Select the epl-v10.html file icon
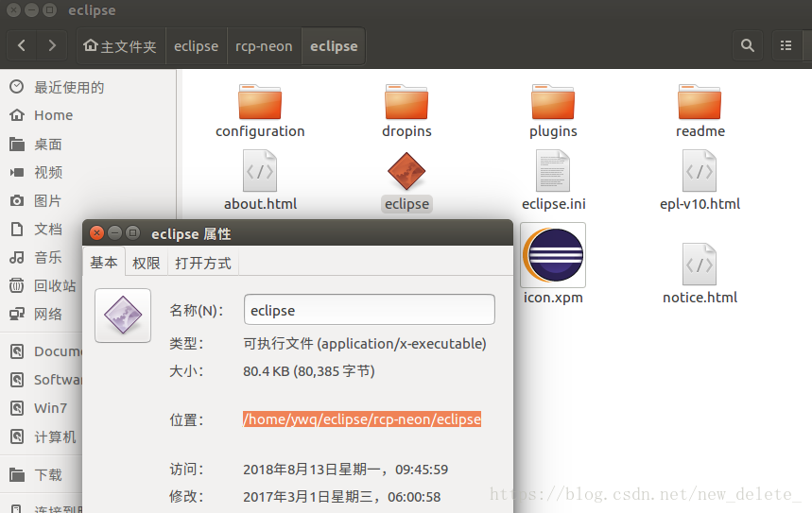 pos(700,171)
